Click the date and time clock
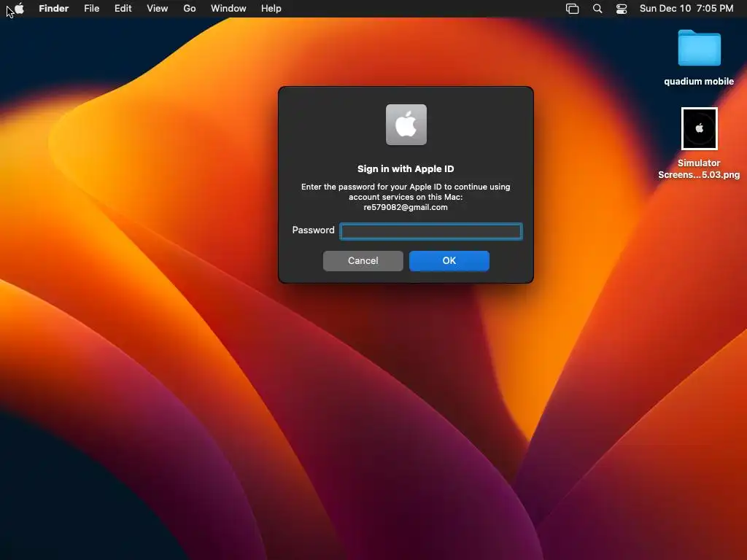Screen dimensions: 747x560 point(686,9)
